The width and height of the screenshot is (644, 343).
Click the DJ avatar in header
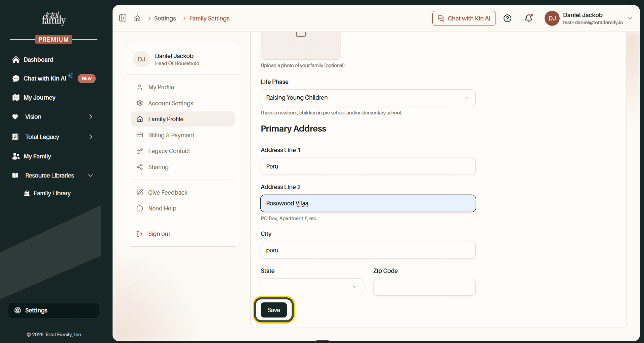tap(552, 18)
